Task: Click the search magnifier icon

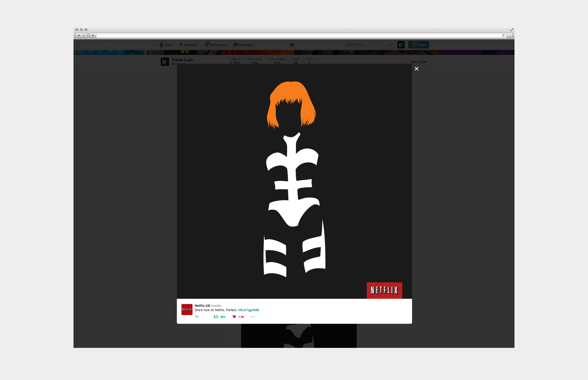Action: [390, 45]
